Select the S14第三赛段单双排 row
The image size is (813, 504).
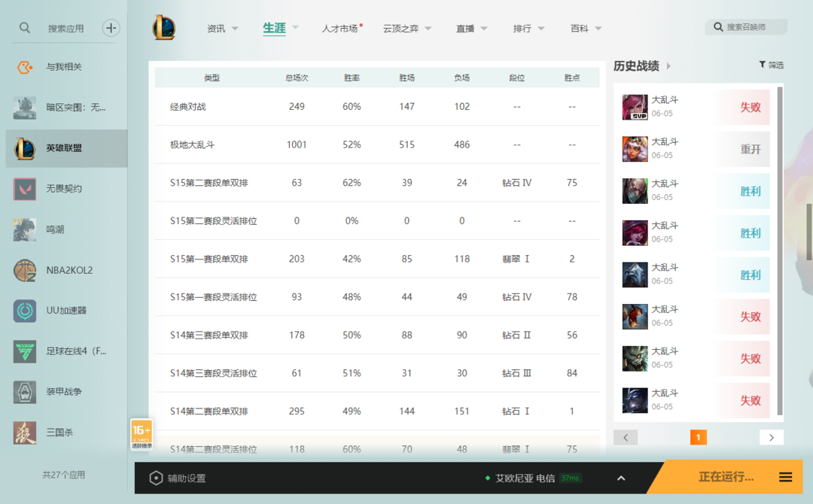[x=377, y=335]
